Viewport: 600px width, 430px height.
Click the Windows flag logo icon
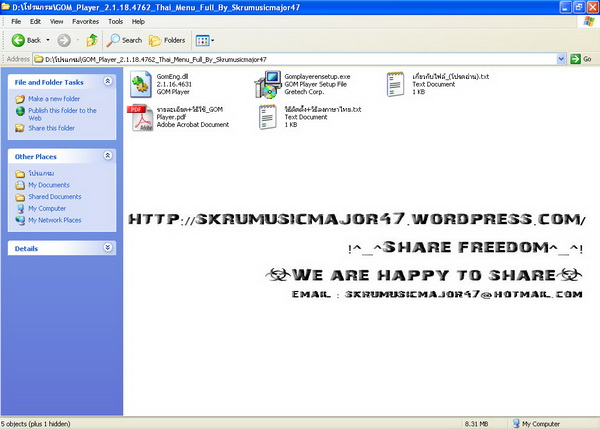589,21
